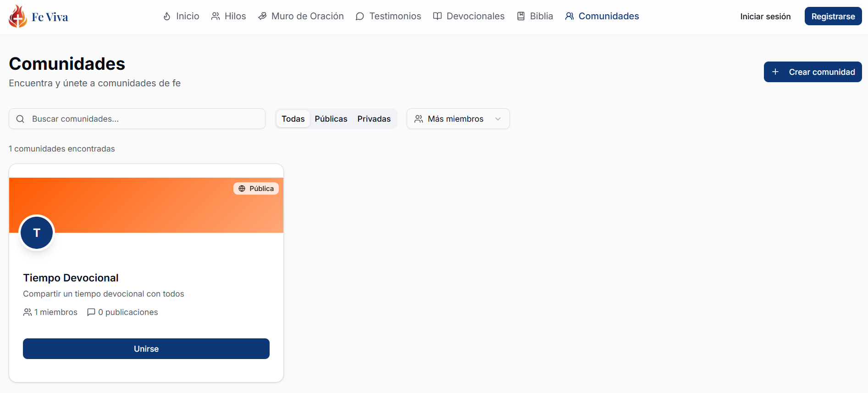Image resolution: width=868 pixels, height=393 pixels.
Task: Open the Tiempo Devocional community title
Action: [x=71, y=278]
